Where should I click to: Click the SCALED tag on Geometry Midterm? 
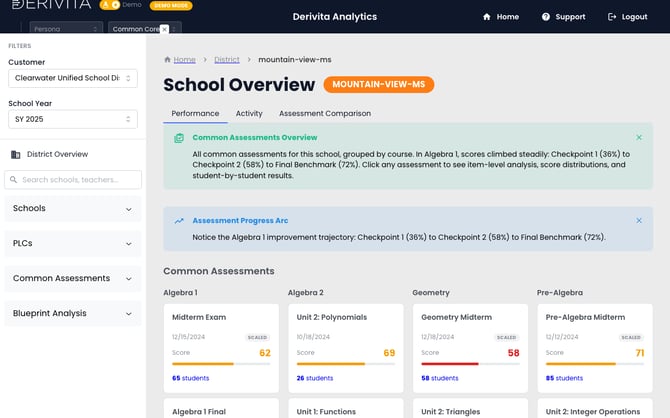(506, 337)
